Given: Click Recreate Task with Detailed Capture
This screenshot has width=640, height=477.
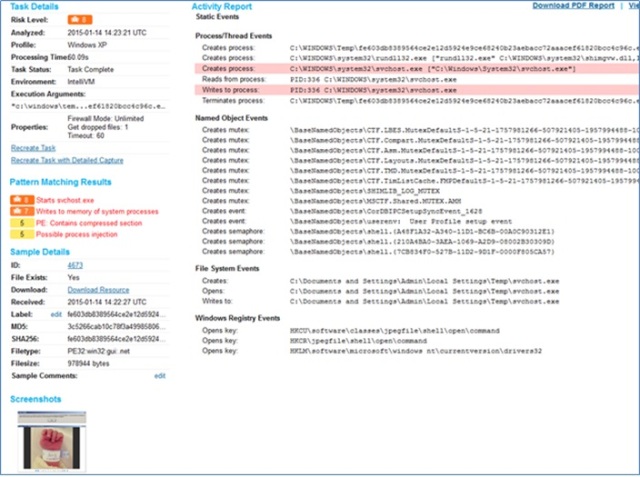Looking at the screenshot, I should pos(67,160).
